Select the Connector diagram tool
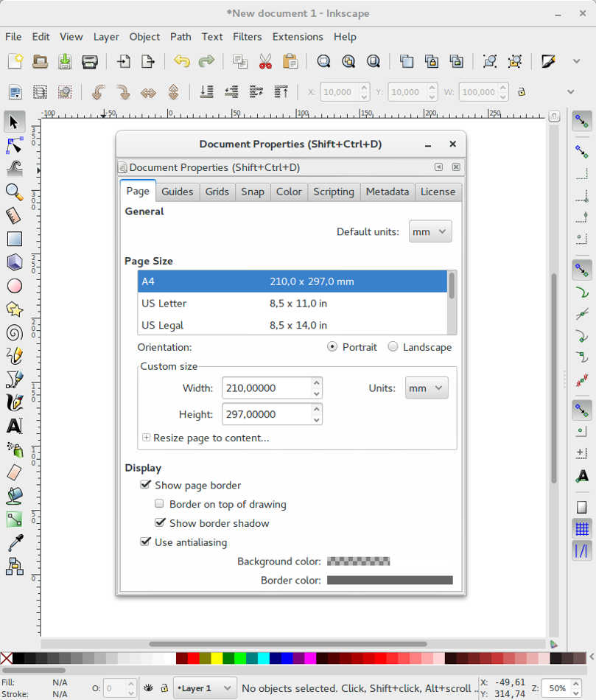The width and height of the screenshot is (596, 700). pos(14,567)
